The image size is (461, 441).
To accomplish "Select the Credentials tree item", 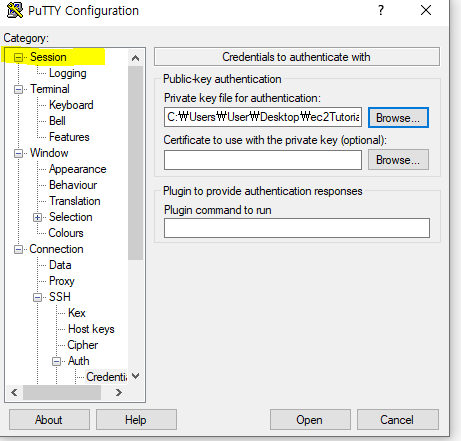I will (x=106, y=377).
